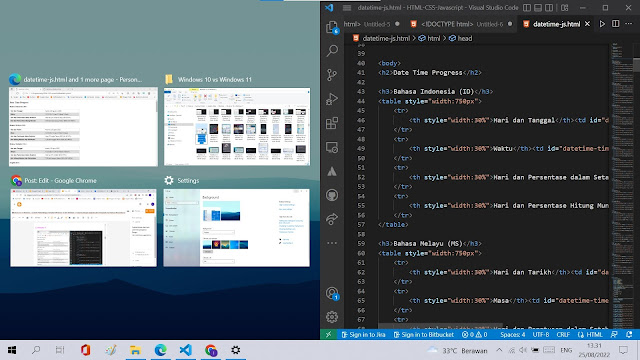
Task: Open the taskbar Search
Action: (x=36, y=350)
